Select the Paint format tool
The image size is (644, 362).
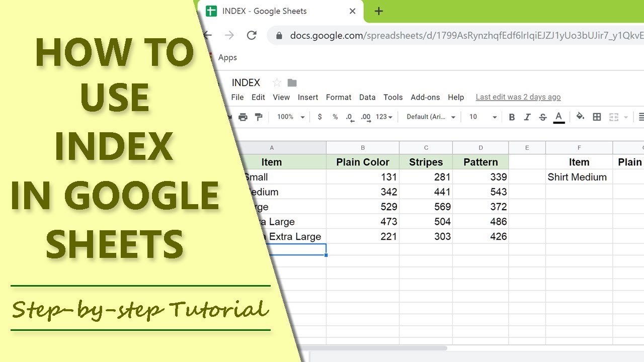pos(259,117)
